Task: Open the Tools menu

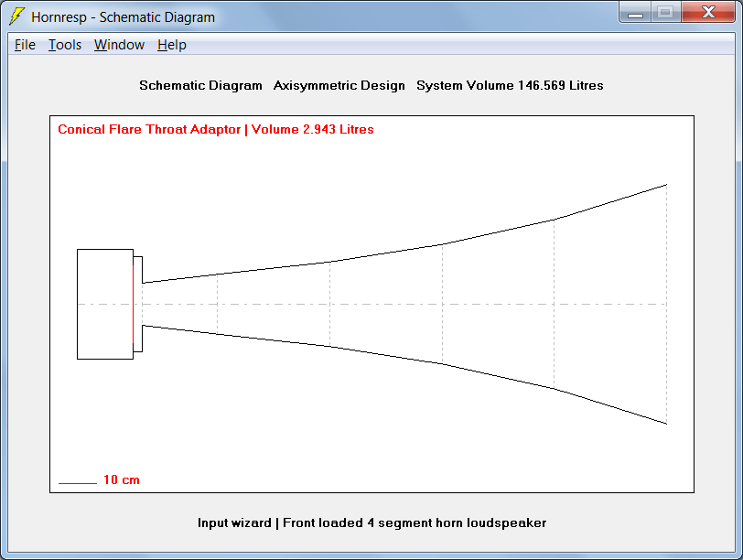Action: click(65, 45)
